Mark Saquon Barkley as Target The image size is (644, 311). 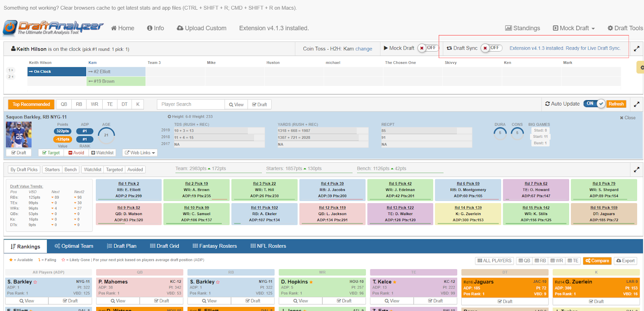click(x=51, y=153)
